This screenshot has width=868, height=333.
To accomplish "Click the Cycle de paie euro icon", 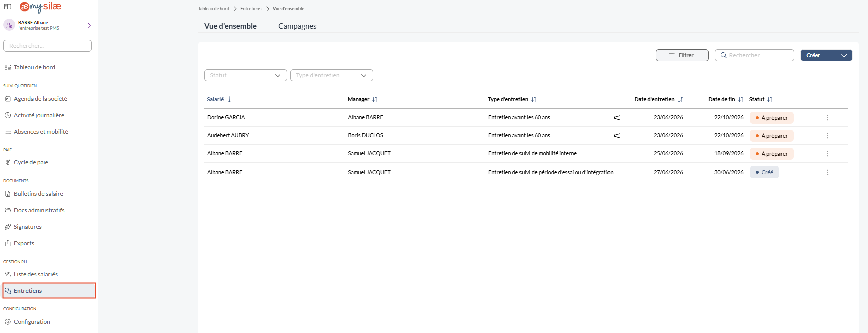I will pos(8,162).
